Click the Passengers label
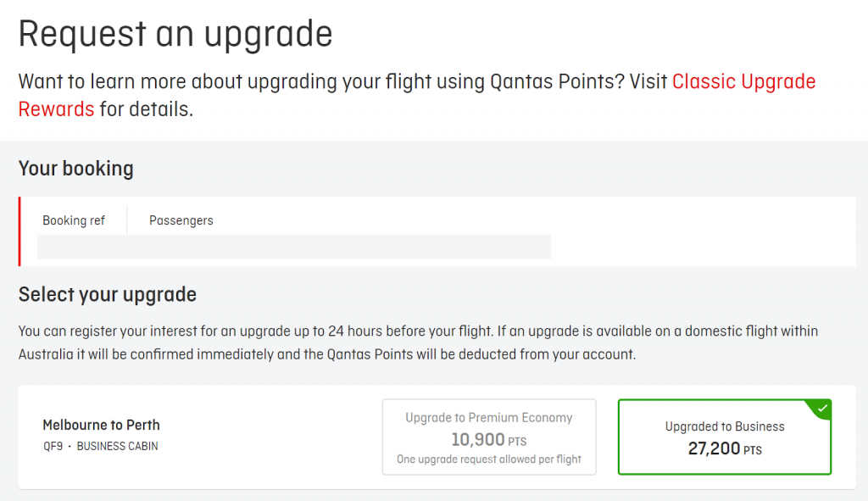Screen dimensions: 868x501 click(181, 220)
